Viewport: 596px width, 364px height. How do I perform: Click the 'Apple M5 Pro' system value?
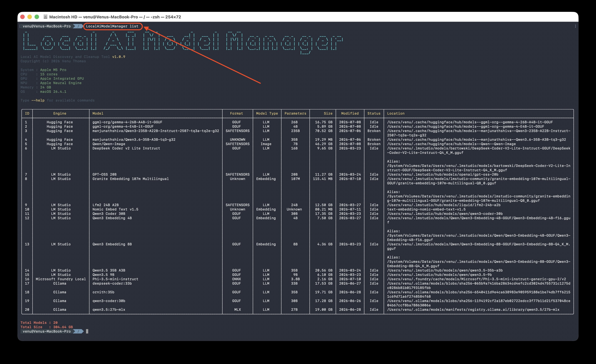coord(53,70)
